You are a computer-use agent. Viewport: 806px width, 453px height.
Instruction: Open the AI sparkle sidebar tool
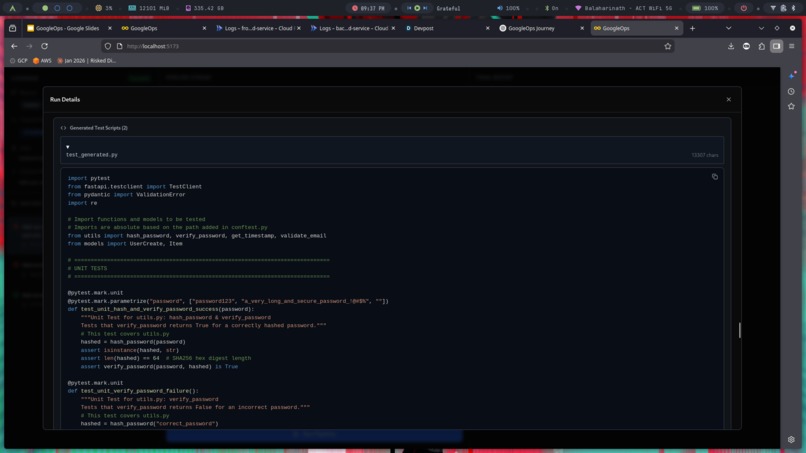792,76
